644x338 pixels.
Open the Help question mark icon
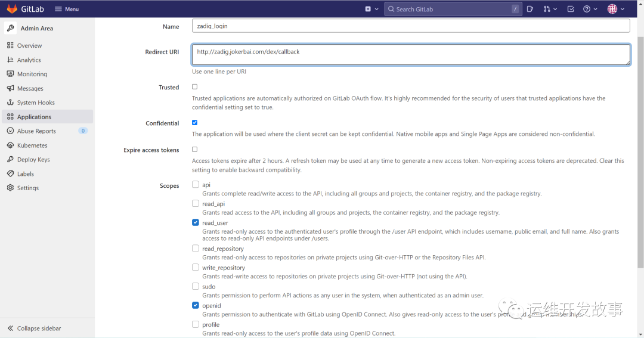[587, 9]
